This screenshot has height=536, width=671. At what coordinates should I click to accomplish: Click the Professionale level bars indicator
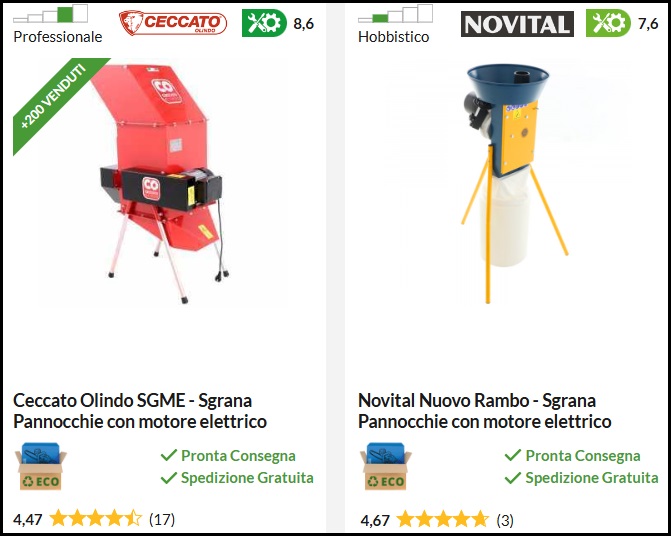click(x=50, y=14)
